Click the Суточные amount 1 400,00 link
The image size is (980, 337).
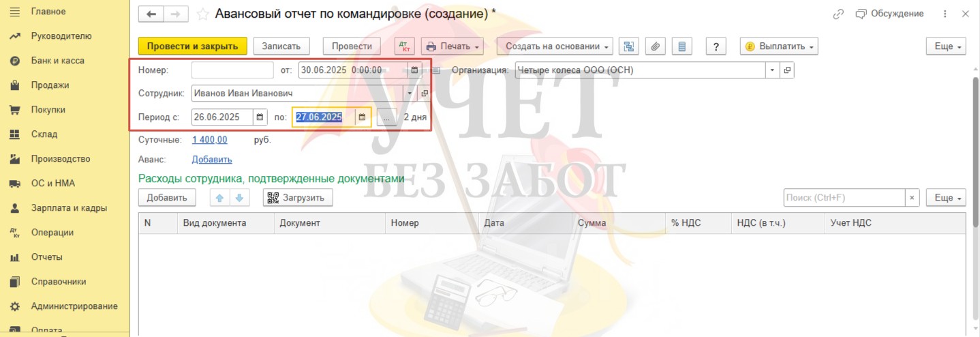[x=210, y=140]
